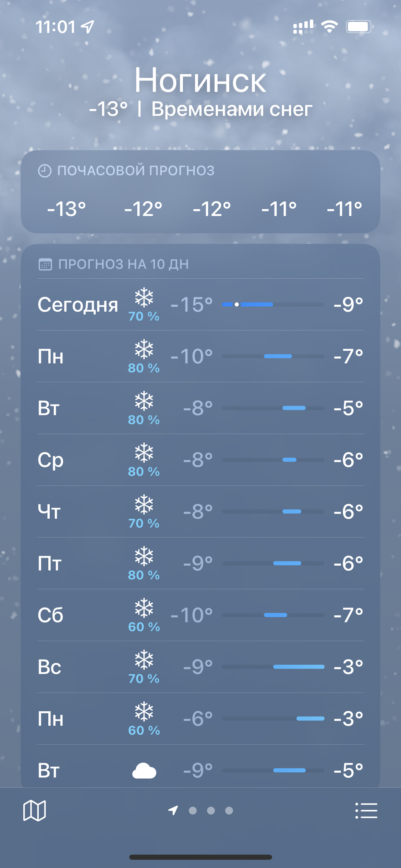Switch to the second city page dot
This screenshot has width=401, height=868.
tap(193, 810)
